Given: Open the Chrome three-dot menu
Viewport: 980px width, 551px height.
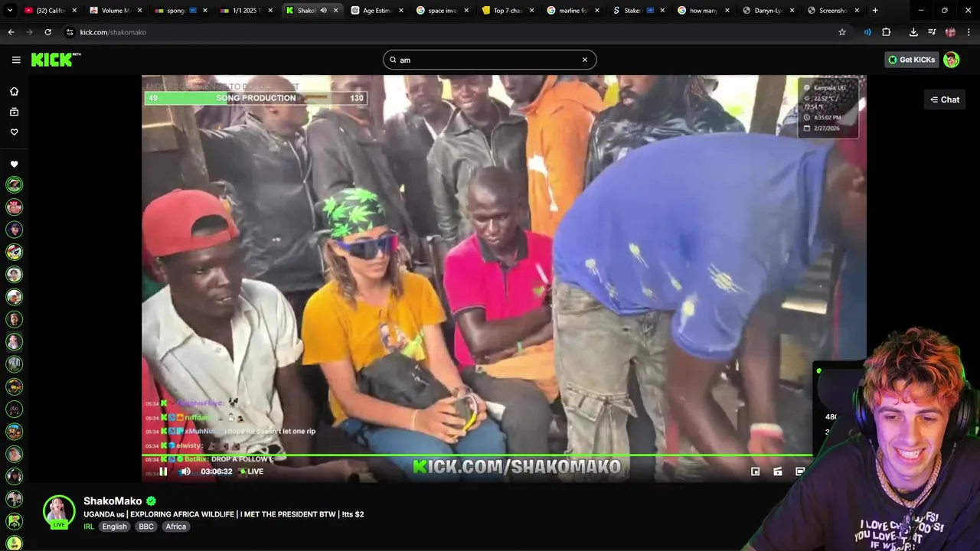Looking at the screenshot, I should (x=969, y=32).
